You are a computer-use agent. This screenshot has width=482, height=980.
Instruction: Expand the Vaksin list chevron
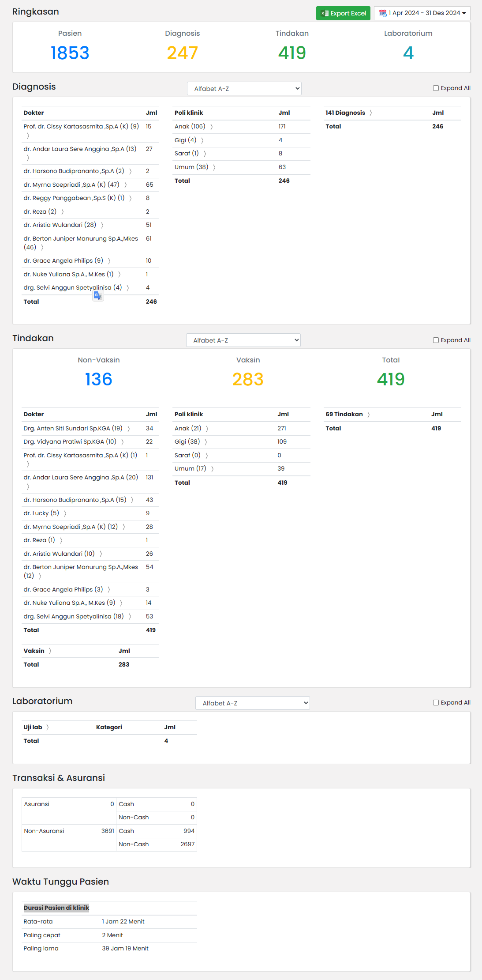(x=50, y=651)
